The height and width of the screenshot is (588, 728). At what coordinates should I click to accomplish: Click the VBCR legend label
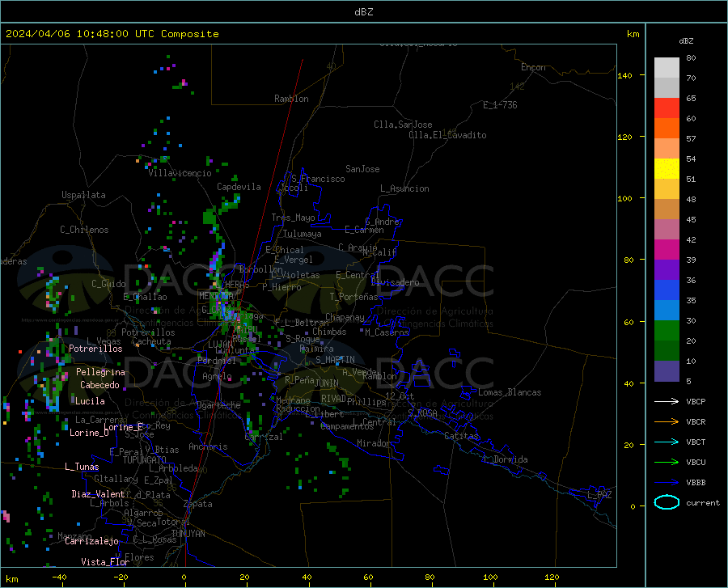[696, 422]
